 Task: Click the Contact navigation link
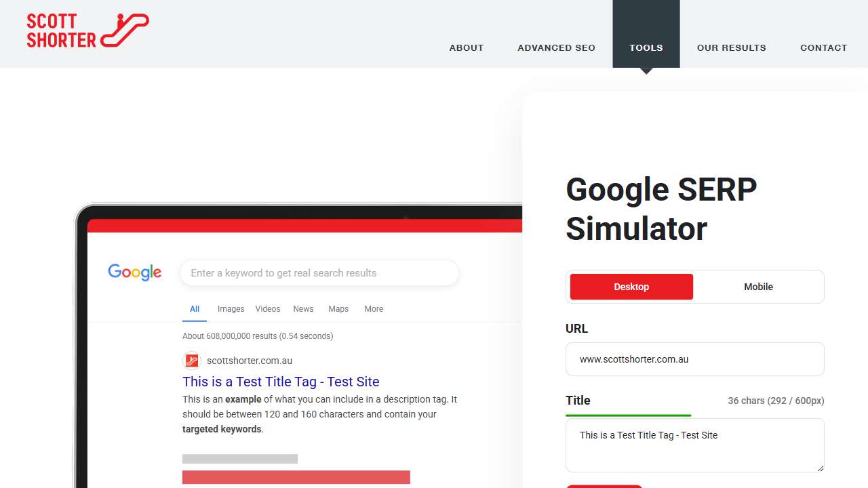click(823, 47)
